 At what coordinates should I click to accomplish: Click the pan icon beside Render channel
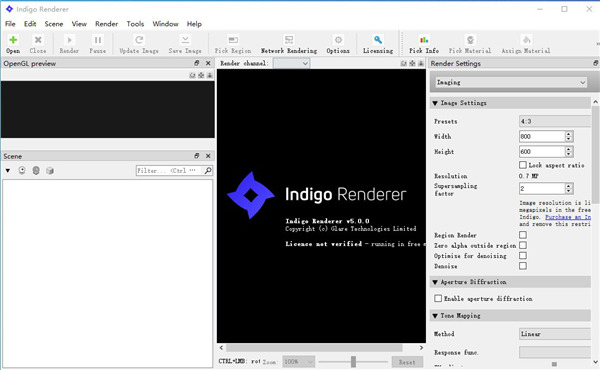[412, 64]
